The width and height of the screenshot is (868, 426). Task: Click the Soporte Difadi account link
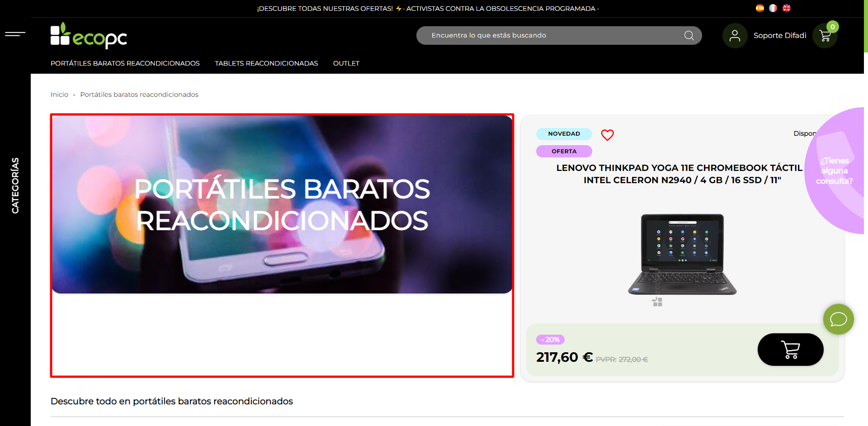click(x=779, y=36)
